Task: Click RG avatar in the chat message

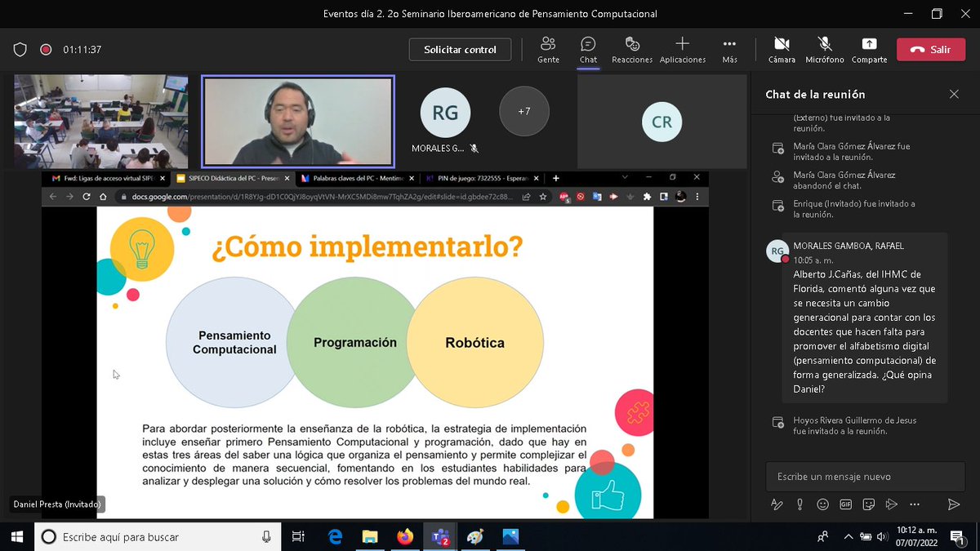Action: [x=777, y=251]
